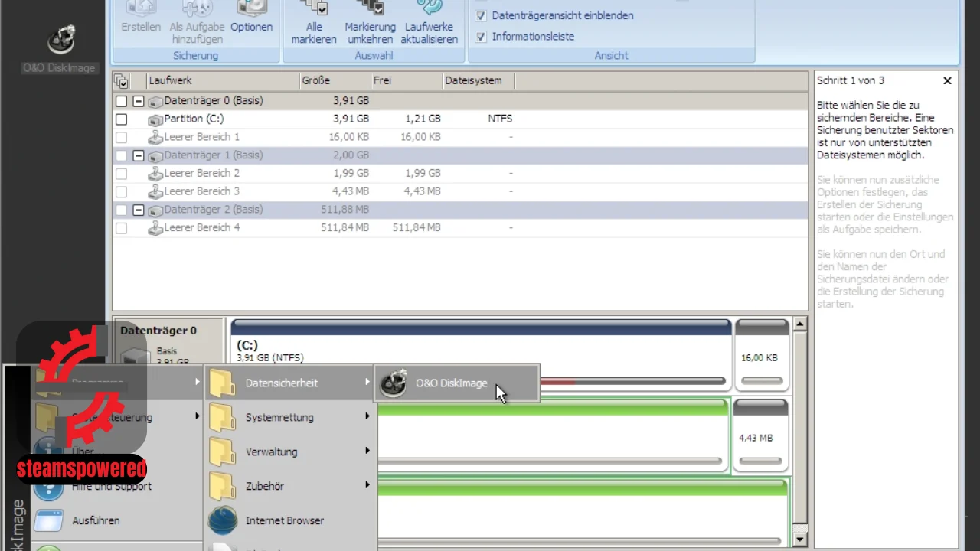Viewport: 980px width, 551px height.
Task: Click the Ausführen window icon
Action: point(49,520)
